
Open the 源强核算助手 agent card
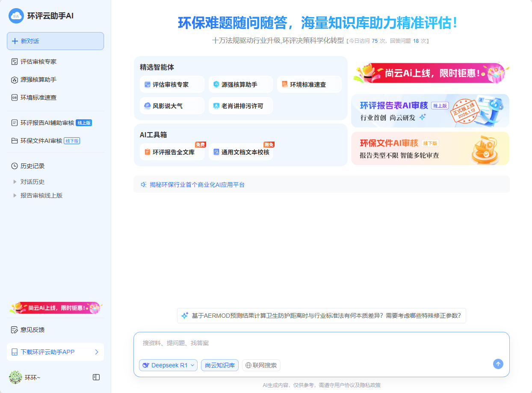click(240, 85)
